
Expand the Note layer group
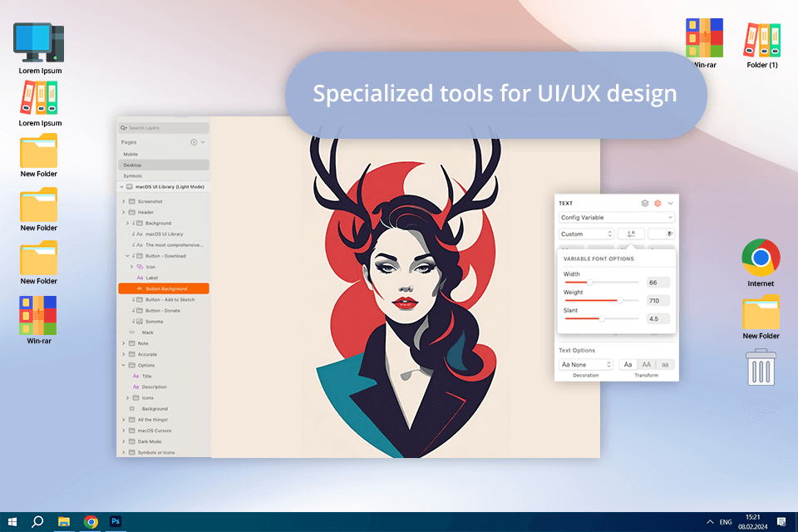tap(123, 343)
